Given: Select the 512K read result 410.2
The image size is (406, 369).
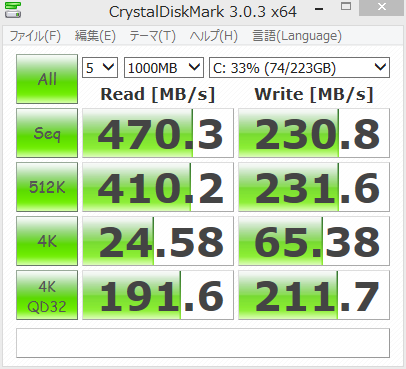Looking at the screenshot, I should coord(158,187).
